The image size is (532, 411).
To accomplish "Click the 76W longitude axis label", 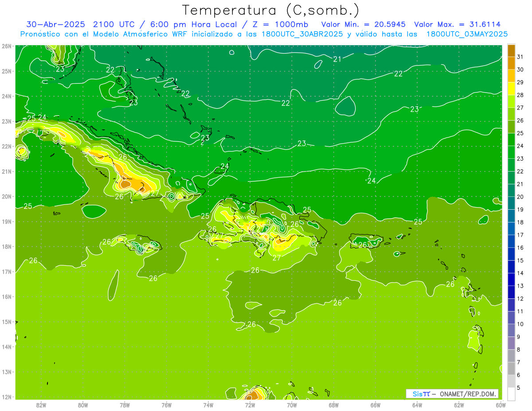I will click(x=167, y=405).
